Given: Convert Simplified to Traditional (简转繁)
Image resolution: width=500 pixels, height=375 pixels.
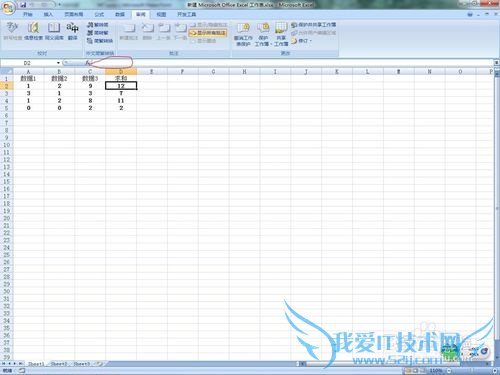Looking at the screenshot, I should 98,33.
